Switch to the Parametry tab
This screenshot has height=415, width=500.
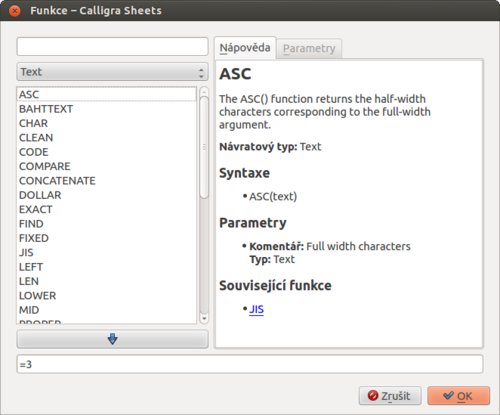(x=309, y=49)
